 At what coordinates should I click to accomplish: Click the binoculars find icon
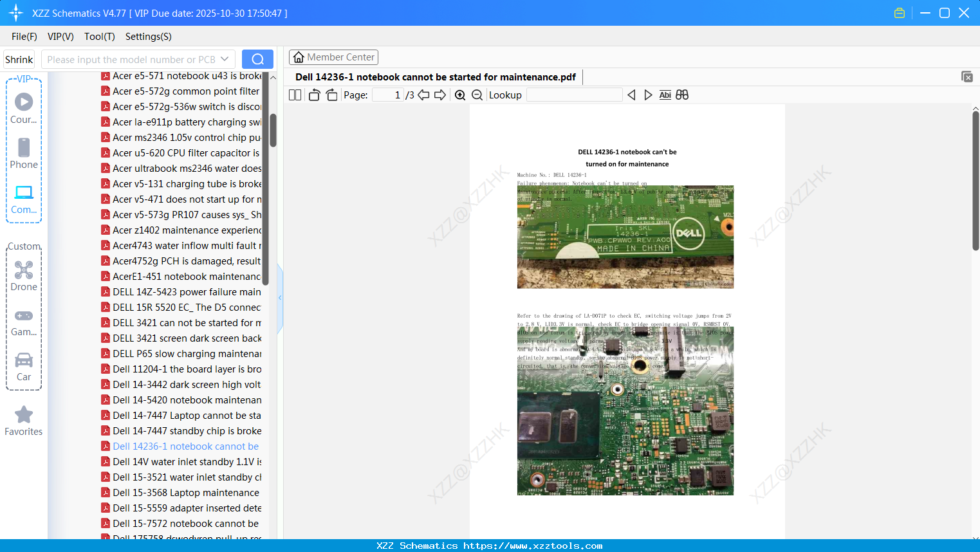pos(682,95)
